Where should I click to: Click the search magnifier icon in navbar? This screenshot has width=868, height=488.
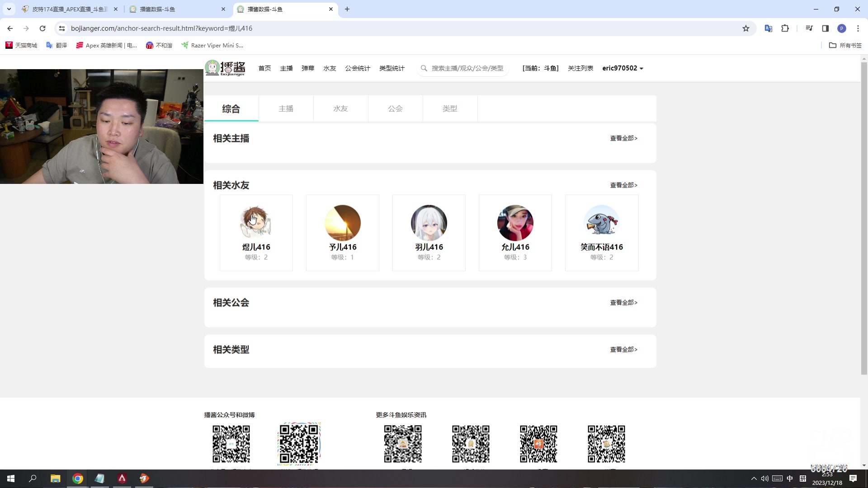pos(424,68)
